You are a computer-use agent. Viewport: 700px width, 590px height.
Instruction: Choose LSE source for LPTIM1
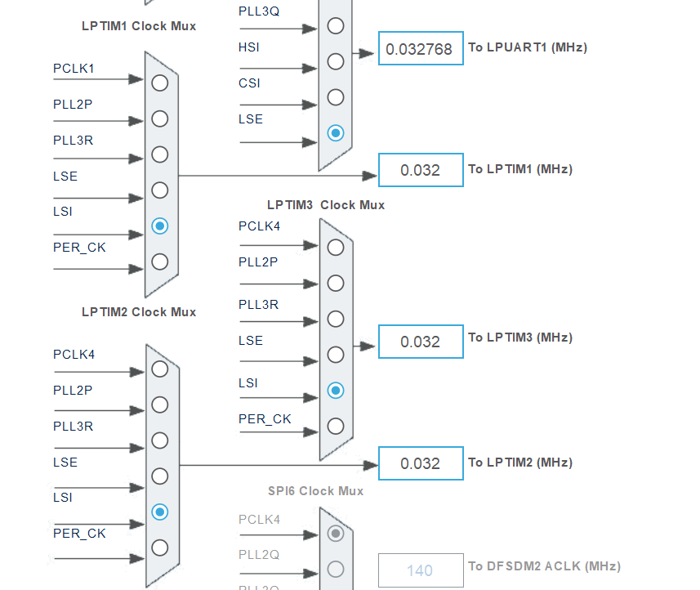pyautogui.click(x=159, y=190)
